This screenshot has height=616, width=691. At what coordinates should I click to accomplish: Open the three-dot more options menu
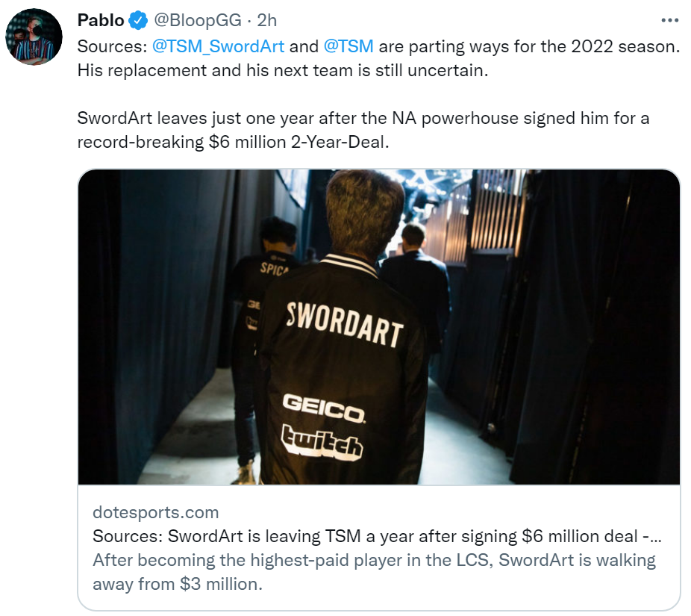point(669,20)
